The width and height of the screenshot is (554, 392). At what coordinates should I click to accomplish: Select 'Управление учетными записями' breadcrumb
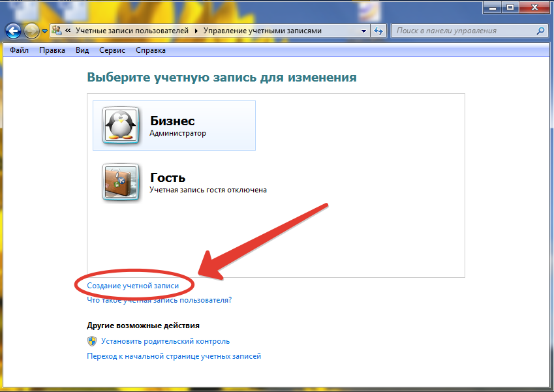(262, 31)
